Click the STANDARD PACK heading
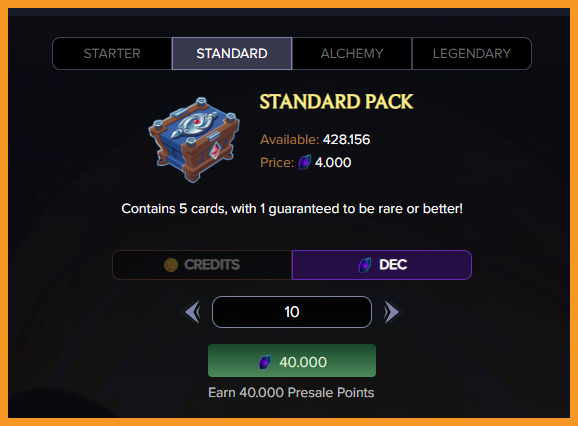This screenshot has width=578, height=426. click(x=336, y=102)
